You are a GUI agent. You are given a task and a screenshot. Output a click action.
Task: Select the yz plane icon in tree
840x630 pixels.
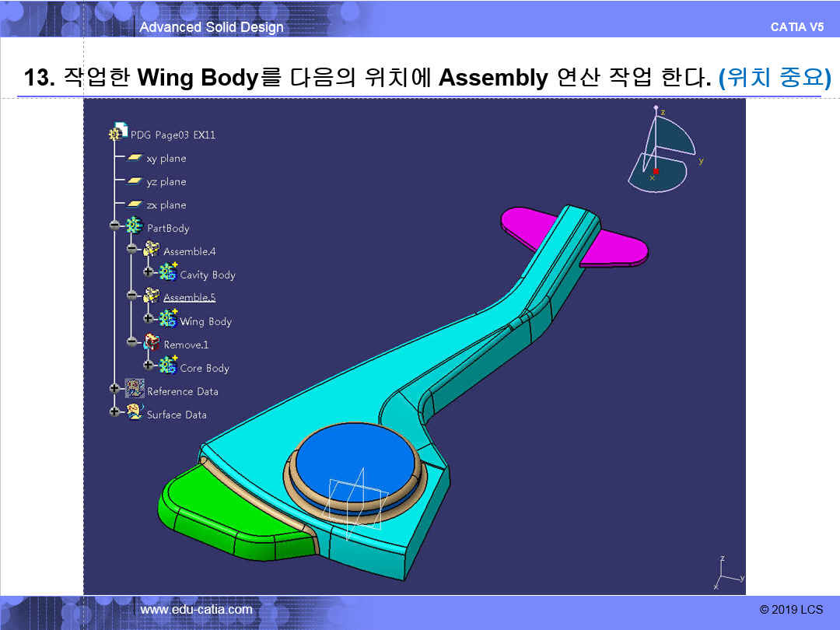(x=135, y=181)
